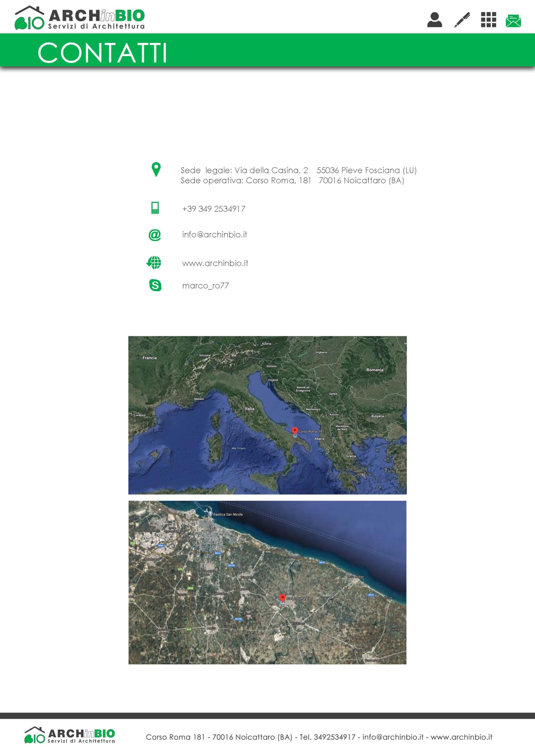Click the Bari region satellite map image
The height and width of the screenshot is (756, 535).
tap(267, 582)
